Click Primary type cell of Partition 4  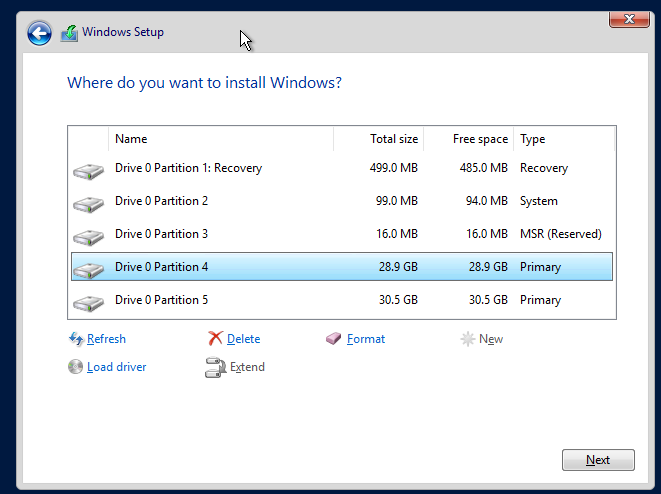pos(540,266)
